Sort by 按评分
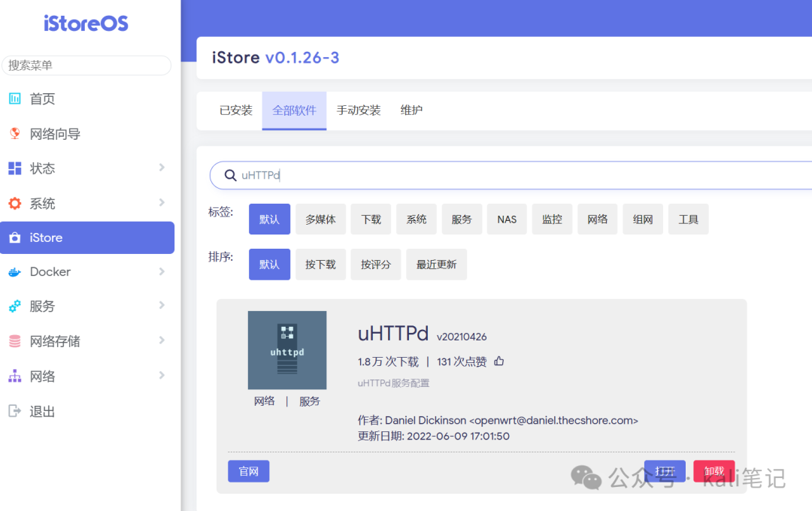The width and height of the screenshot is (812, 511). pos(376,264)
